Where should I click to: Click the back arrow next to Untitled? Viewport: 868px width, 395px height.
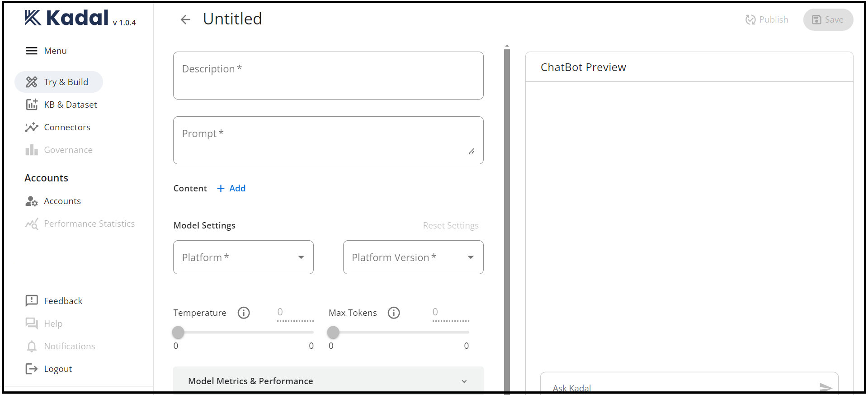click(185, 19)
